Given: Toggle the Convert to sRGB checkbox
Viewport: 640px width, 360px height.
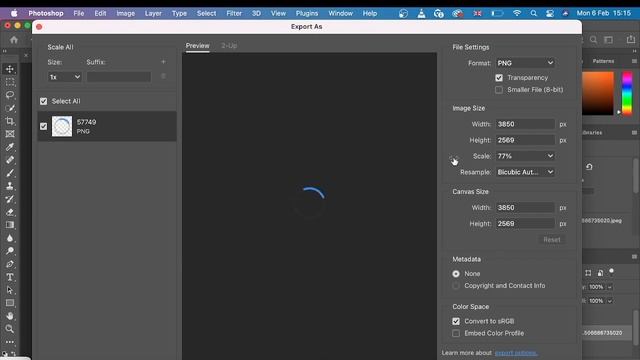Looking at the screenshot, I should tap(456, 321).
